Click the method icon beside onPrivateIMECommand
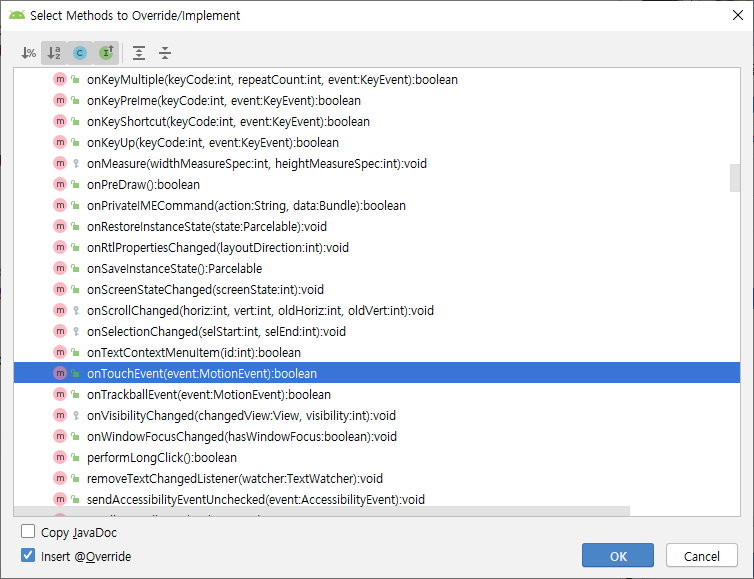 (60, 205)
